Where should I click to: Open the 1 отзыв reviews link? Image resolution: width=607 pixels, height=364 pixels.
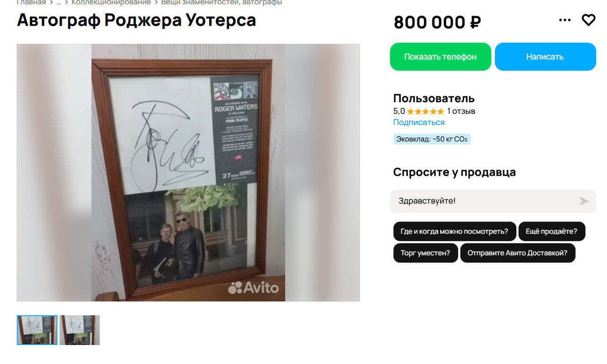point(461,111)
